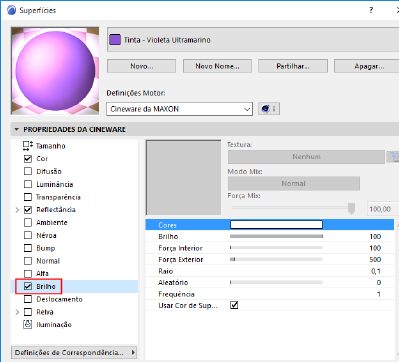Select the Tamanho size icon row
Viewport: 399px width, 362px height.
click(x=28, y=146)
